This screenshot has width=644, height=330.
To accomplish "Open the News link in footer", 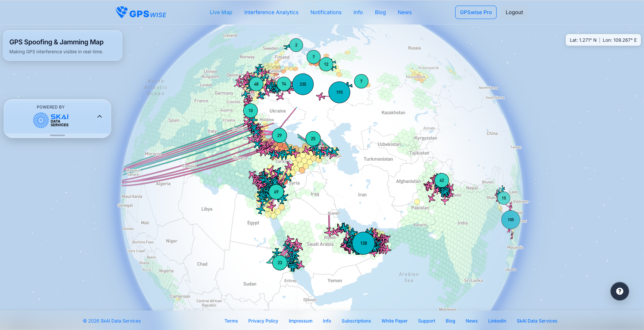I will click(472, 321).
